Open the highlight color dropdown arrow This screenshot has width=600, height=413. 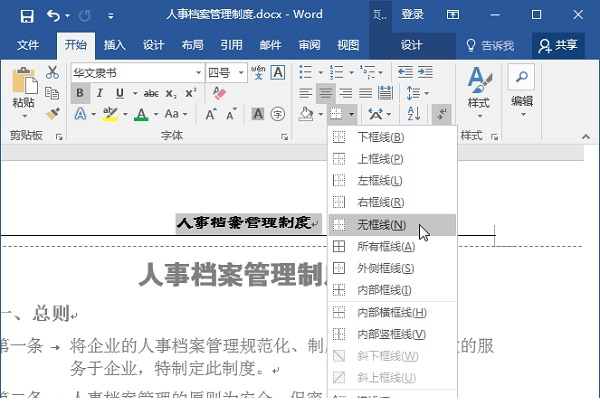click(125, 114)
